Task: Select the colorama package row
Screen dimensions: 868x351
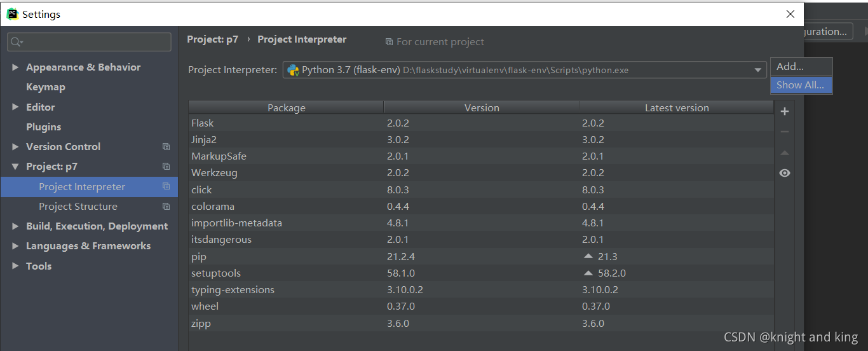Action: (481, 207)
